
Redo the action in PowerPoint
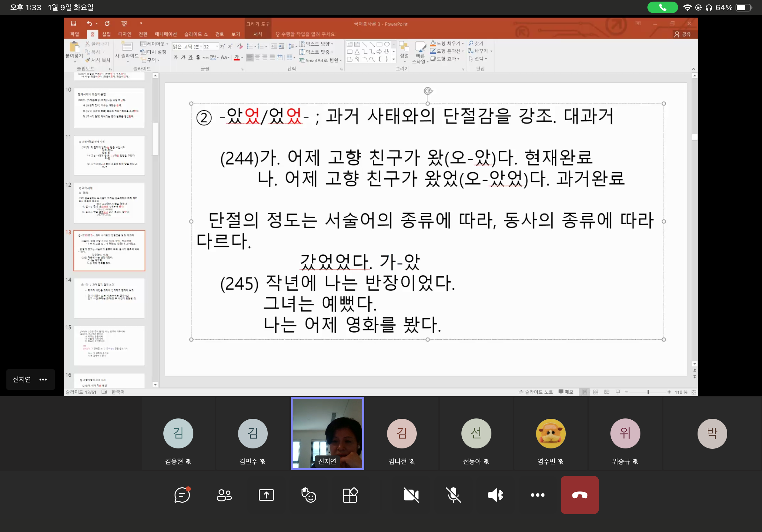107,24
